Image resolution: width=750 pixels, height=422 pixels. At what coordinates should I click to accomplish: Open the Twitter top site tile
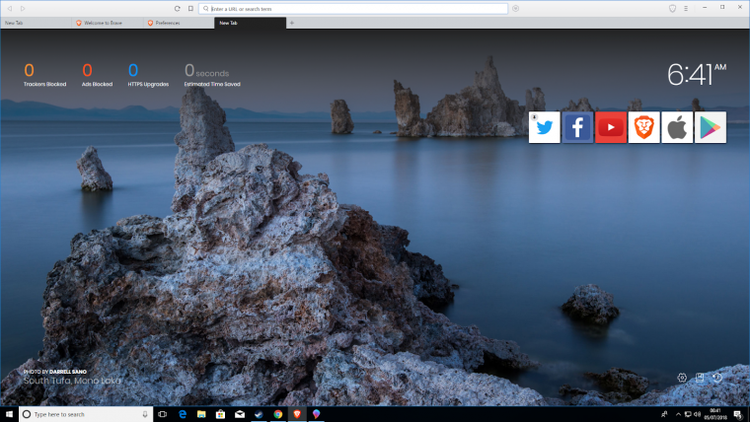coord(544,127)
